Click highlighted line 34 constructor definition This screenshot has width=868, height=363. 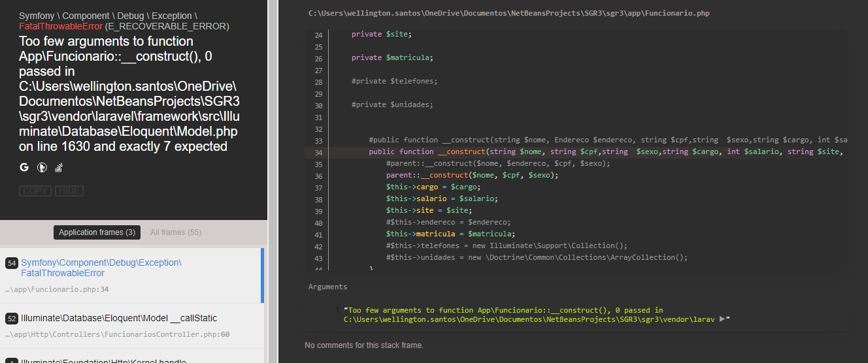[x=576, y=152]
